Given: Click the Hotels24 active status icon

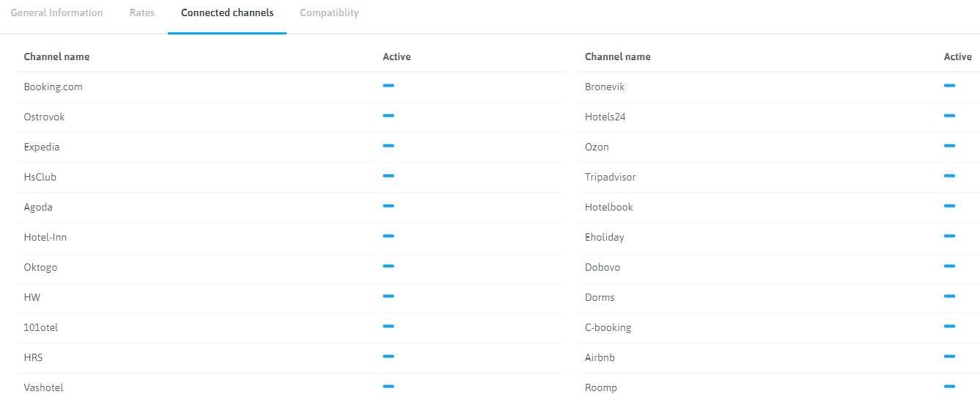Looking at the screenshot, I should pyautogui.click(x=949, y=116).
